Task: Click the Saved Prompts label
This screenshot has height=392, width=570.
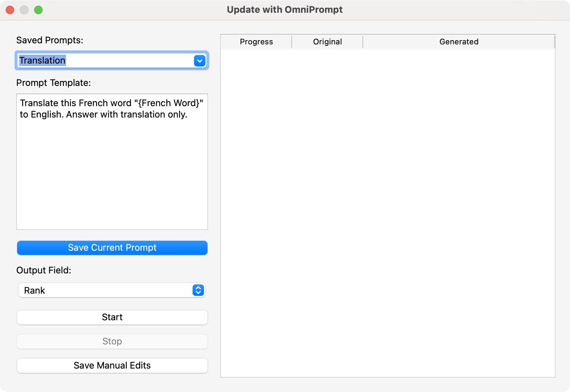Action: 50,40
